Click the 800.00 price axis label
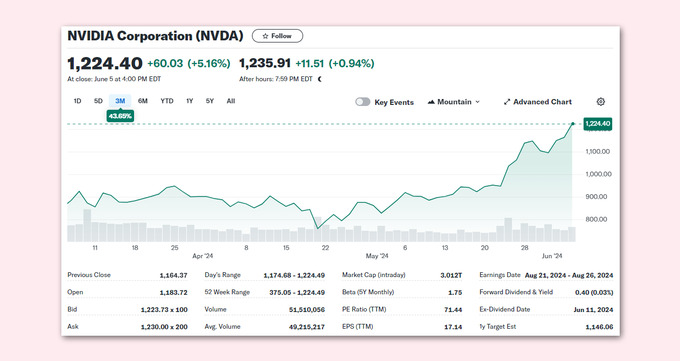This screenshot has height=361, width=680. click(596, 219)
